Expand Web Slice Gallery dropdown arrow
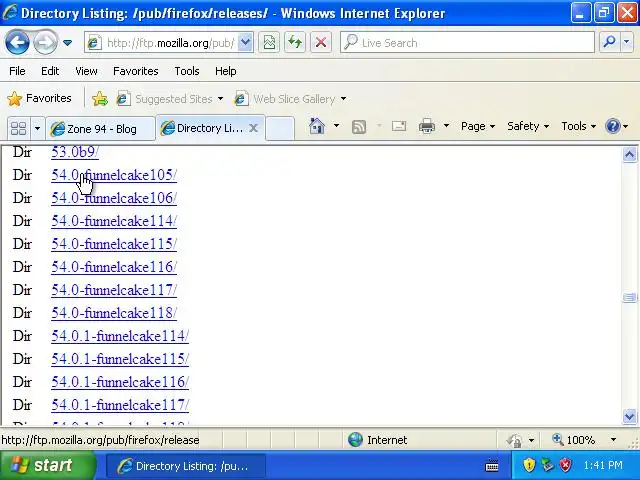 tap(343, 99)
